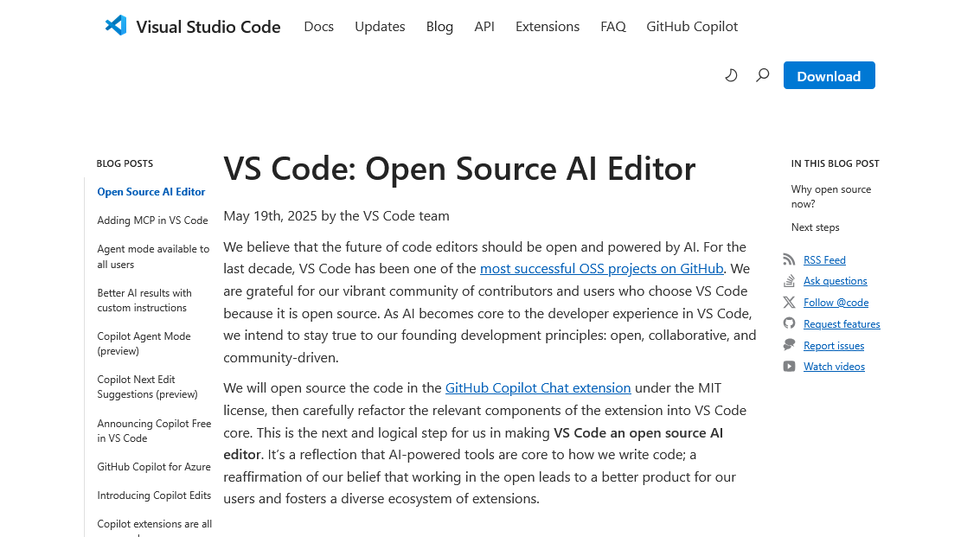Open search with the magnifier icon

pos(762,75)
